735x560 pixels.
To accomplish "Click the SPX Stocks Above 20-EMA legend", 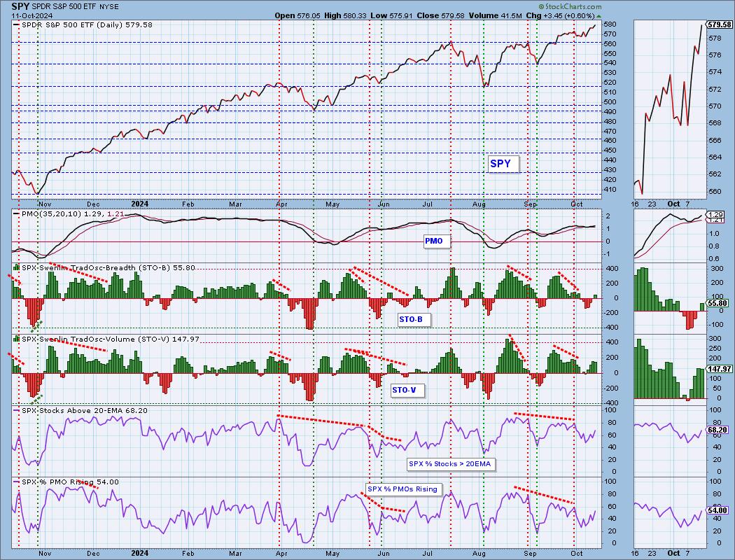I will click(80, 410).
